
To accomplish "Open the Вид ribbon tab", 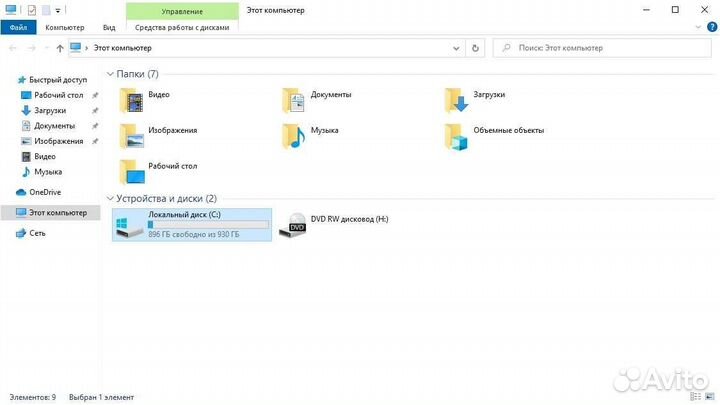I will pos(109,27).
